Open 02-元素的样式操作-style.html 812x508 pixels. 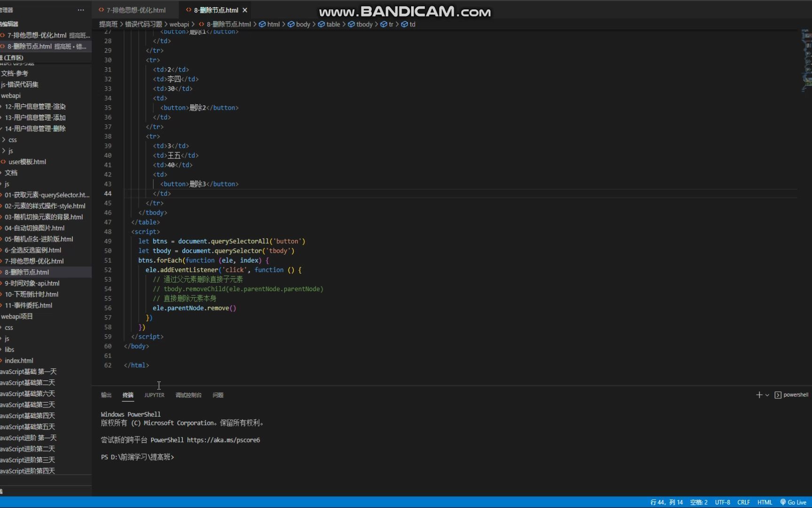[x=46, y=206]
